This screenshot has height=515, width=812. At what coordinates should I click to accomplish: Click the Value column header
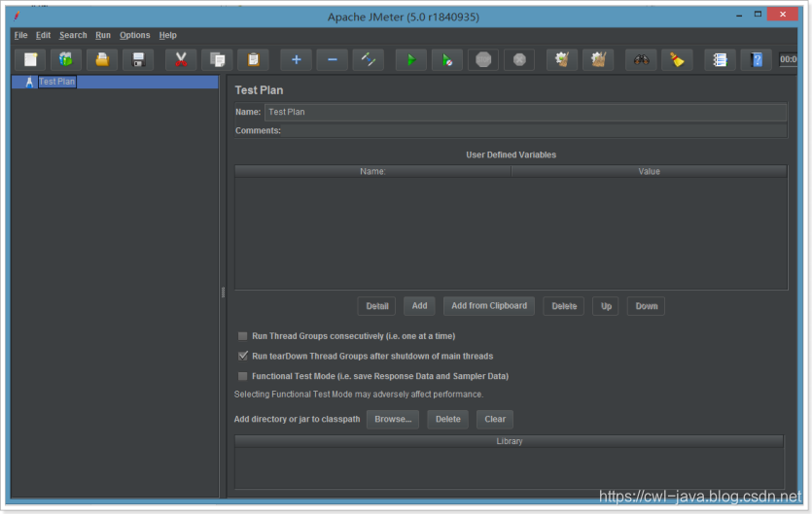click(x=649, y=171)
